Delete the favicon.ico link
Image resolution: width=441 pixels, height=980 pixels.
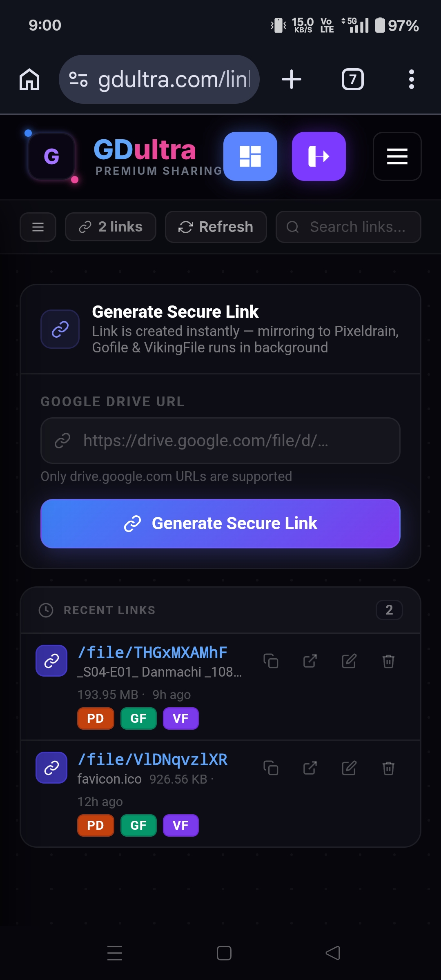coord(388,768)
